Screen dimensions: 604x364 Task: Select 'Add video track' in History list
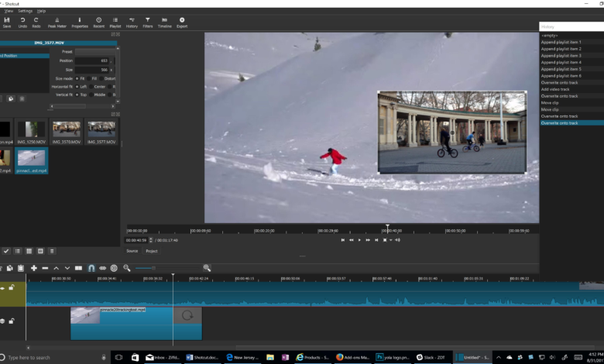(556, 89)
